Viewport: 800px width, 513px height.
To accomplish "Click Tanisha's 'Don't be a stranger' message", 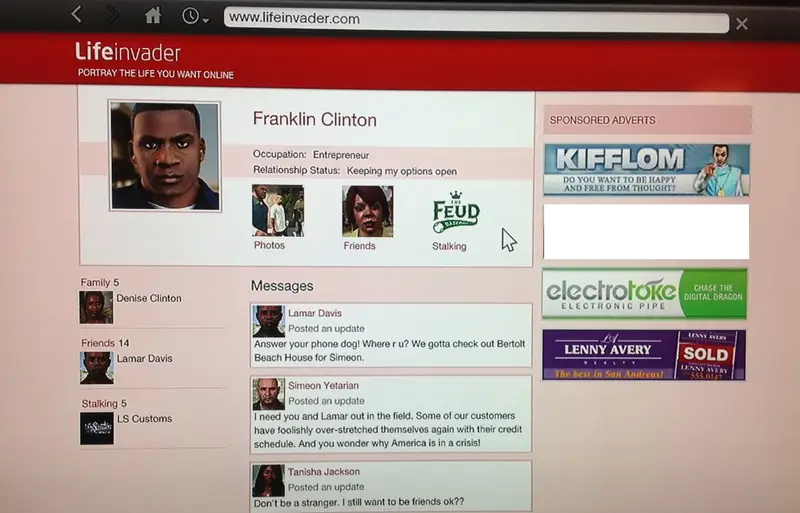I will 359,502.
